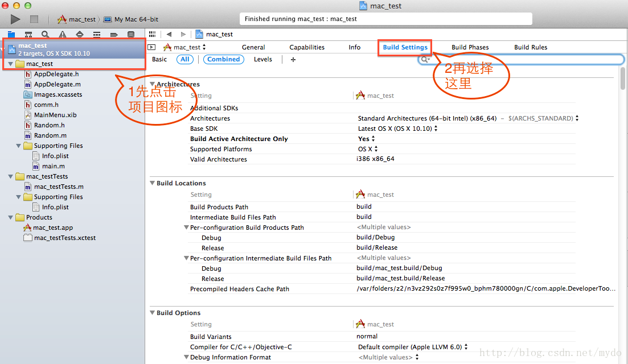Open the Test navigator diamond icon
The image size is (628, 364).
[80, 34]
